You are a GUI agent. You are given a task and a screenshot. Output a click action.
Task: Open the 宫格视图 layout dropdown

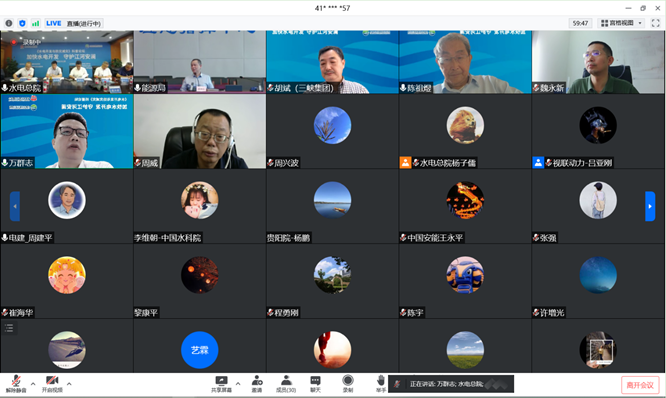pyautogui.click(x=621, y=23)
